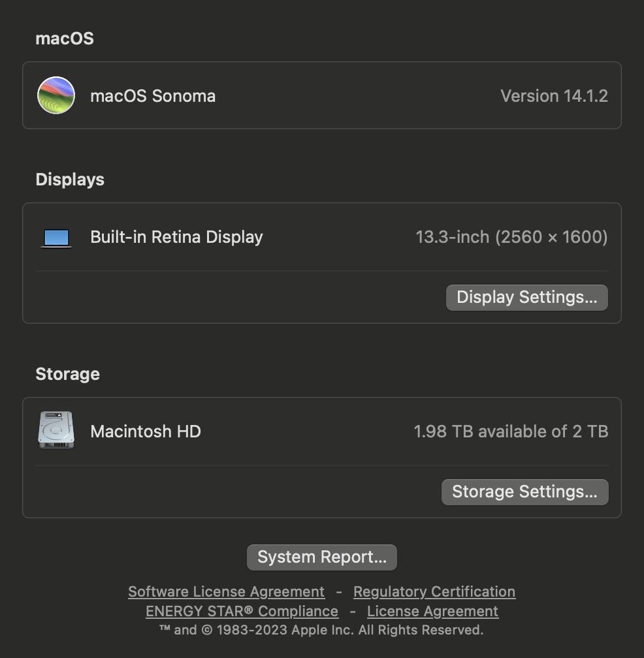Click the Apple copyright notice text
644x658 pixels.
coord(321,630)
